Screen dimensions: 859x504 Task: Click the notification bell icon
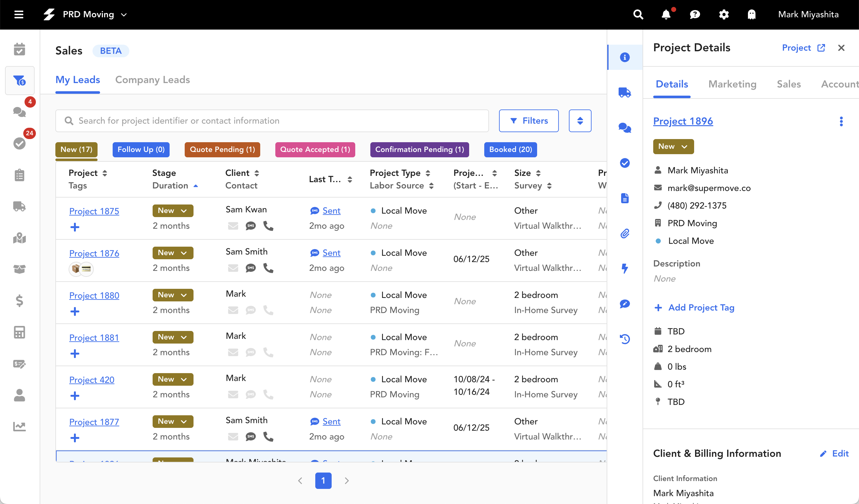click(666, 15)
